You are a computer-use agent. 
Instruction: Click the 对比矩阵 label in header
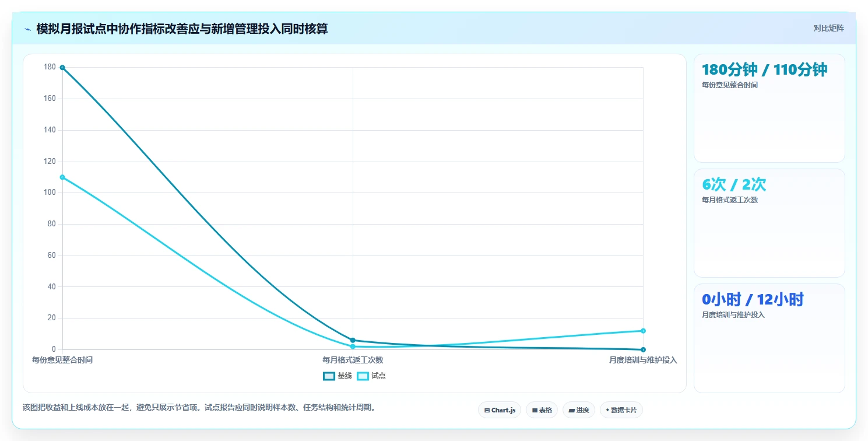point(829,28)
